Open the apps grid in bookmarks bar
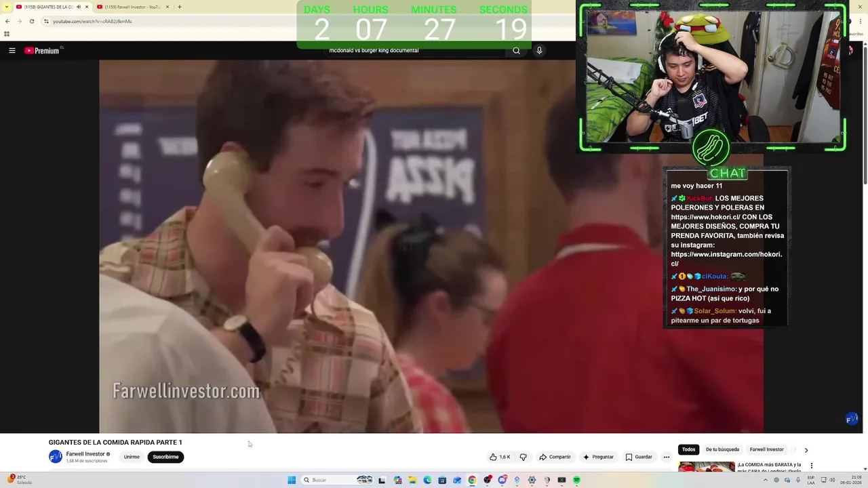 point(7,34)
